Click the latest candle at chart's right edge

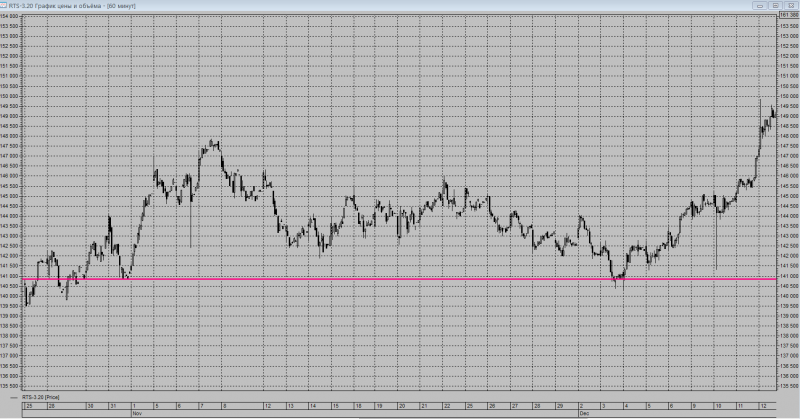pos(775,114)
